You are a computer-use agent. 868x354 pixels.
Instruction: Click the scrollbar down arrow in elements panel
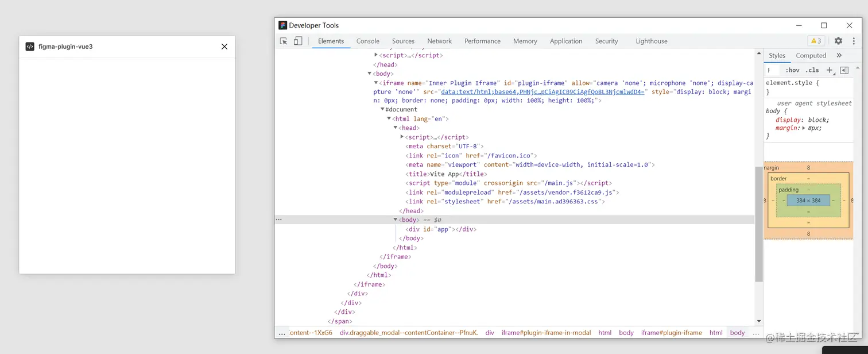759,321
